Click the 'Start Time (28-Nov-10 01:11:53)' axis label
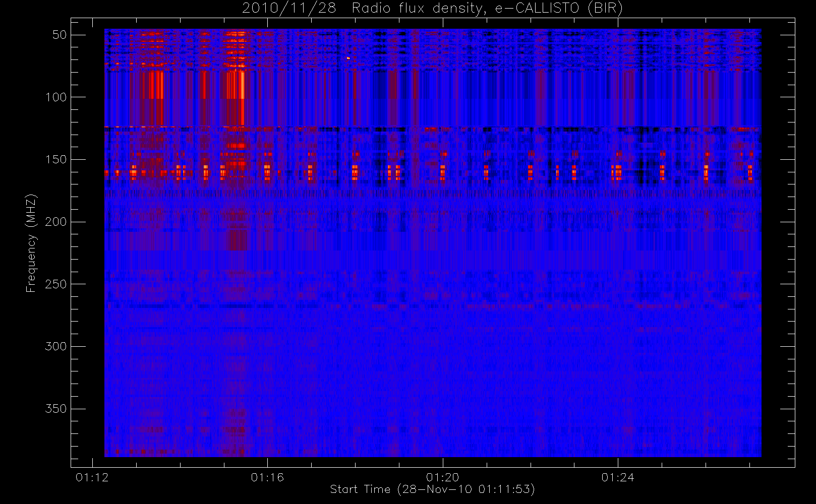Screen dimensions: 816x504 pos(432,489)
